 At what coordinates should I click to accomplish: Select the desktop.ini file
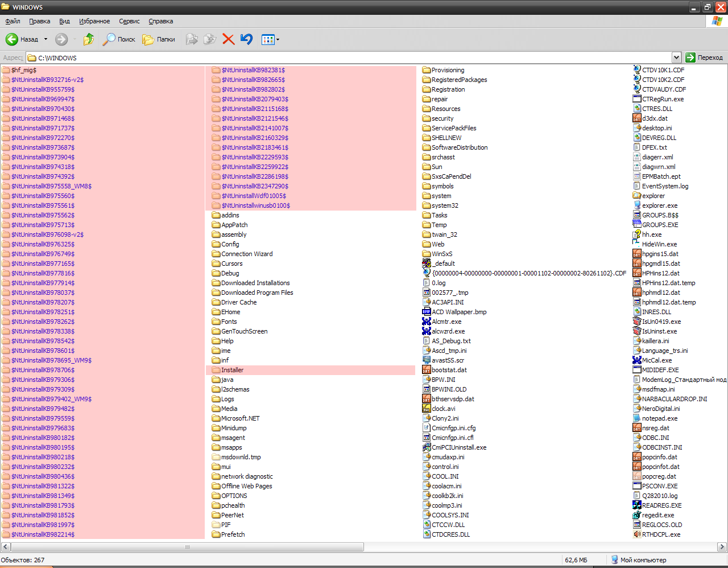point(652,128)
